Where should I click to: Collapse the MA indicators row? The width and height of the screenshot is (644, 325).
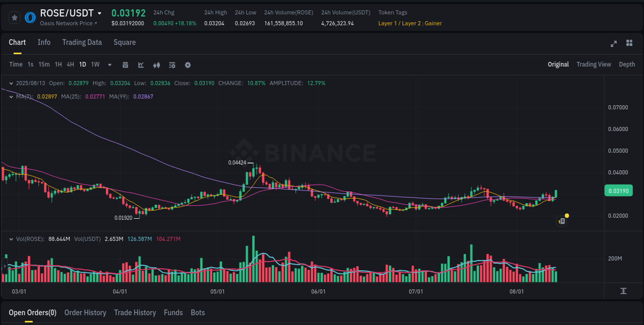click(x=11, y=96)
